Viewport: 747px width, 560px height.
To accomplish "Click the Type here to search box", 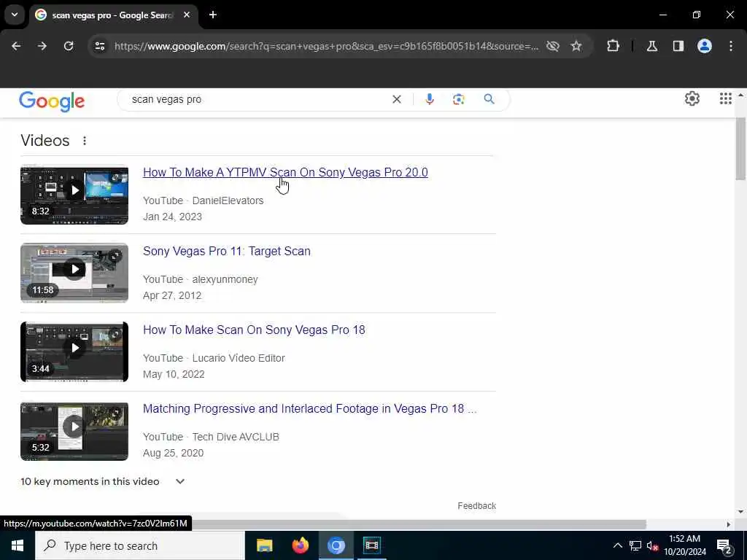I will pyautogui.click(x=139, y=545).
